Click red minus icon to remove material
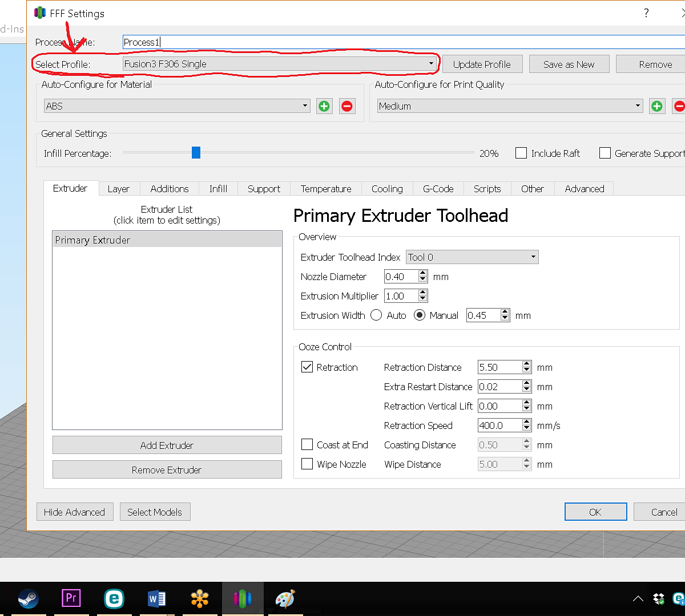 (347, 106)
